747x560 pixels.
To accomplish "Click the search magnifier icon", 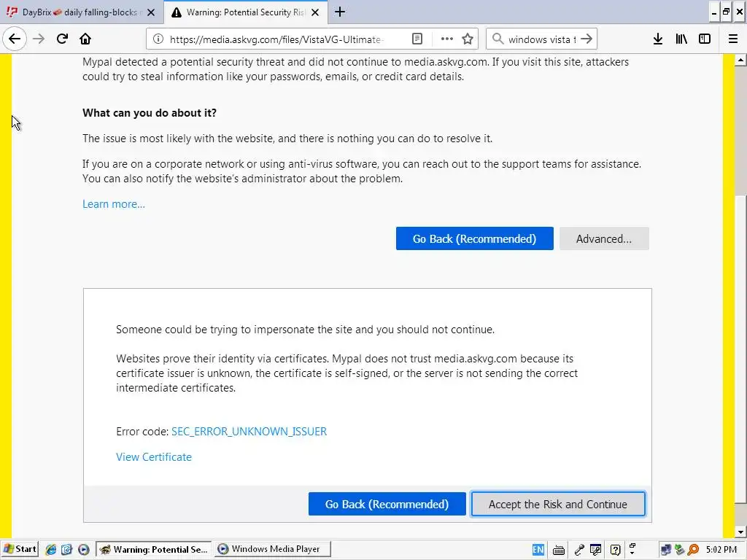I will [498, 39].
